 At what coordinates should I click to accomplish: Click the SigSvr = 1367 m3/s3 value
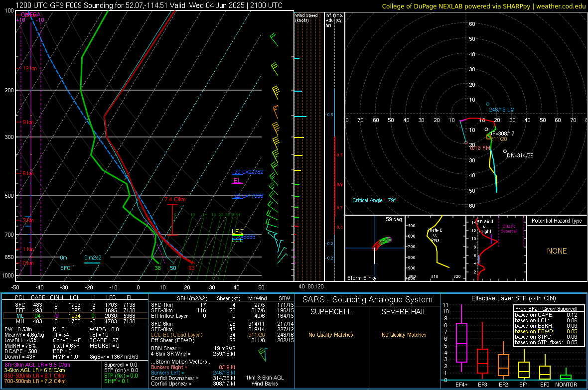tap(114, 357)
